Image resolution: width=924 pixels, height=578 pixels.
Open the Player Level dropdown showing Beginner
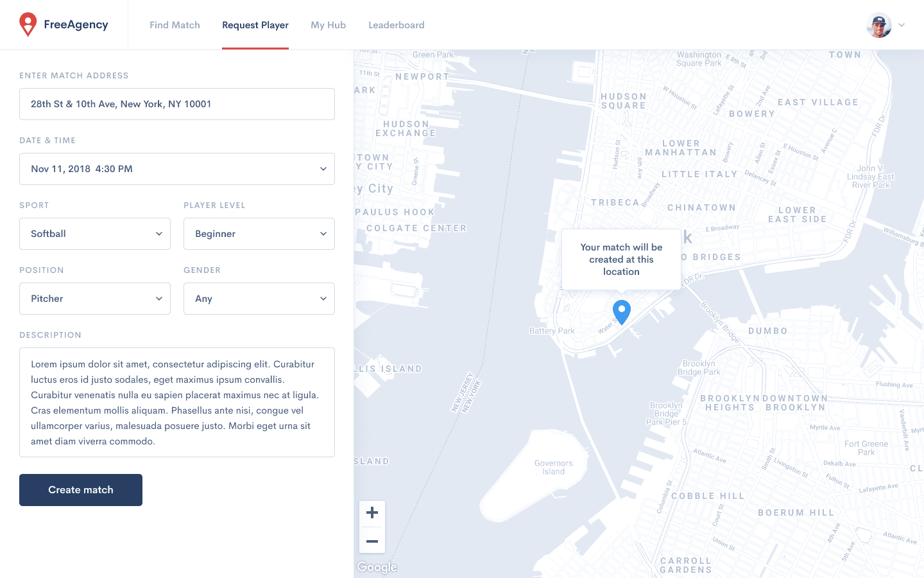259,234
